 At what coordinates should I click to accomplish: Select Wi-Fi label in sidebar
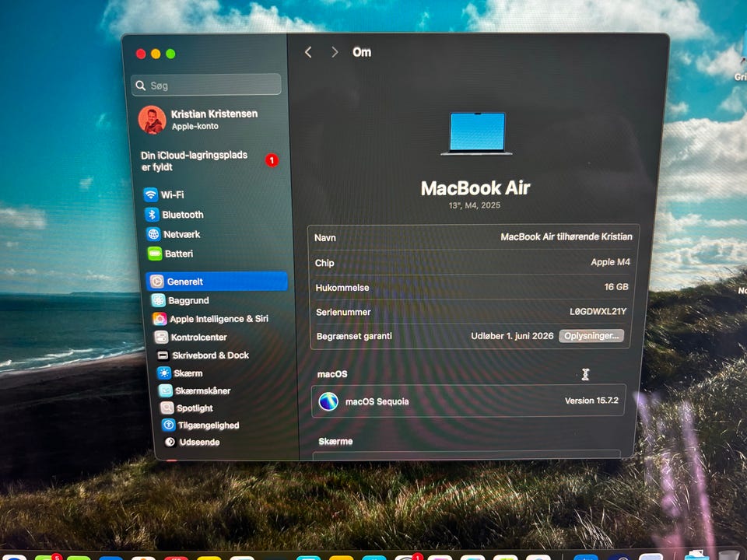coord(173,194)
